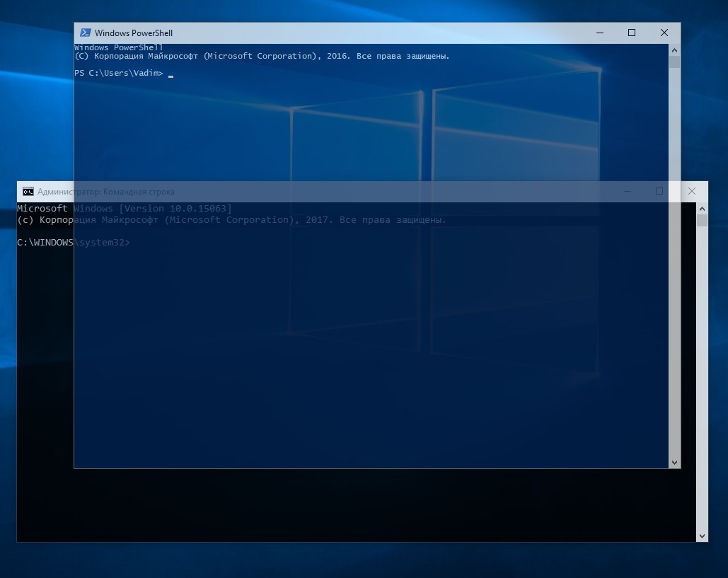Click the Command Prompt icon in its title bar
Screen dimensions: 728x578
click(28, 192)
